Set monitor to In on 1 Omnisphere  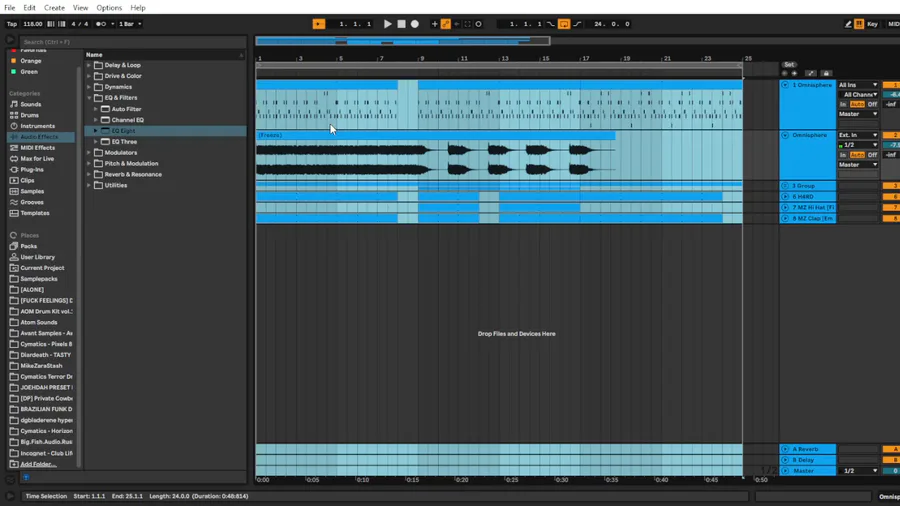tap(843, 104)
